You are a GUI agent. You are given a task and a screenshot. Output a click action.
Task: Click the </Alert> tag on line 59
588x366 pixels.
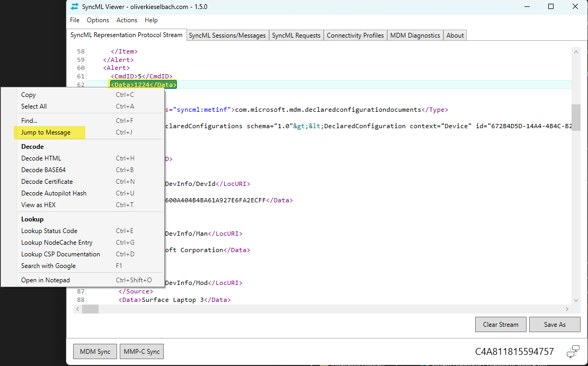tap(119, 60)
